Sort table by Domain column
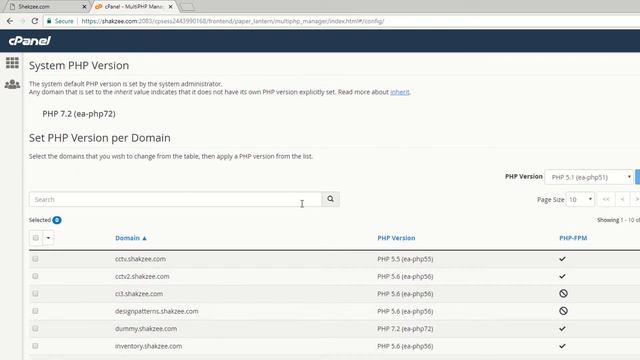 (x=131, y=238)
